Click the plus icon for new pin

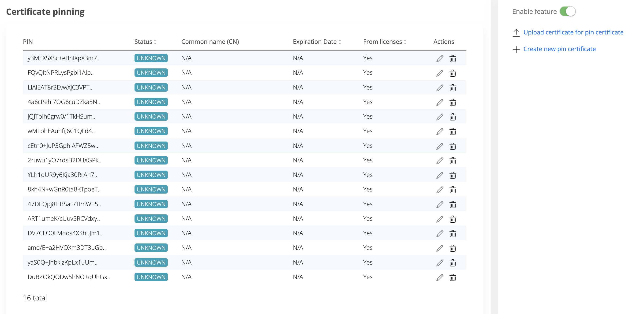pos(516,49)
